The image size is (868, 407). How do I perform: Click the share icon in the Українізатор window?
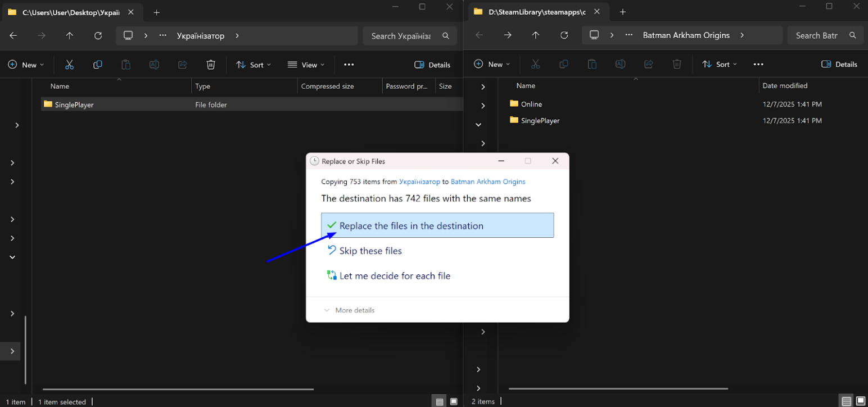182,65
